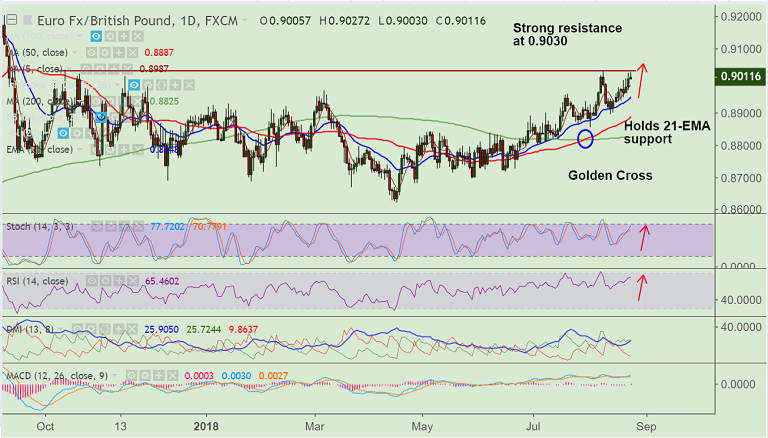Toggle visibility eye of BB indicator
The image size is (768, 438).
(101, 117)
